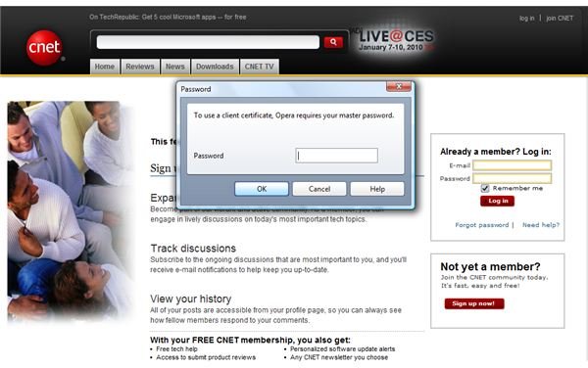Click the log in link in header

pyautogui.click(x=526, y=18)
